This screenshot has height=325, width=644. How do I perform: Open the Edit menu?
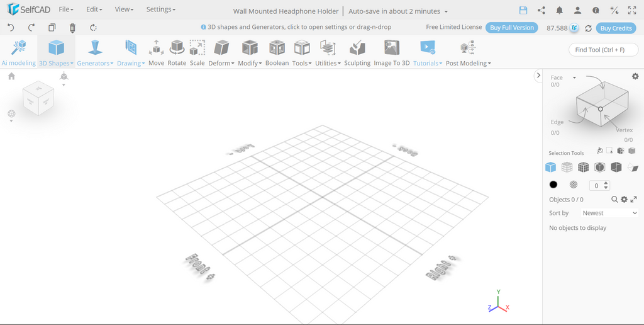click(x=94, y=9)
